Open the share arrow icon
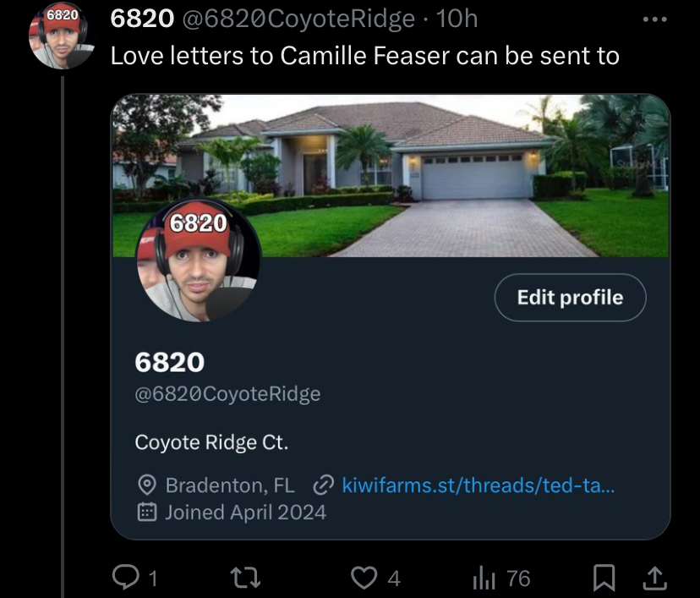Viewport: 700px width, 598px height. pos(654,578)
